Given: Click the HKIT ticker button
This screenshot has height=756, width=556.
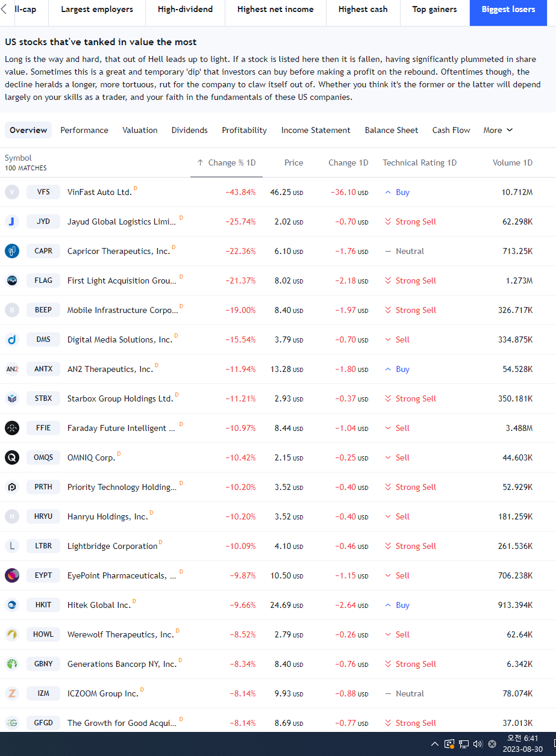Looking at the screenshot, I should [43, 605].
